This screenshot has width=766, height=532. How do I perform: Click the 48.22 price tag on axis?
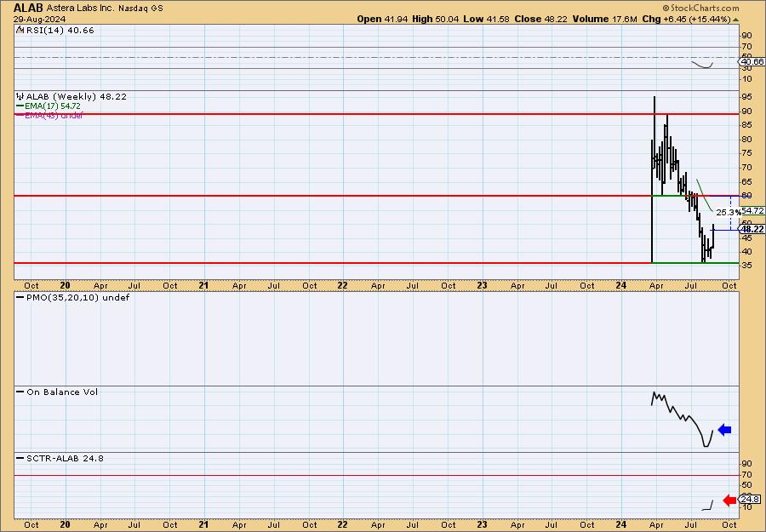(x=753, y=229)
